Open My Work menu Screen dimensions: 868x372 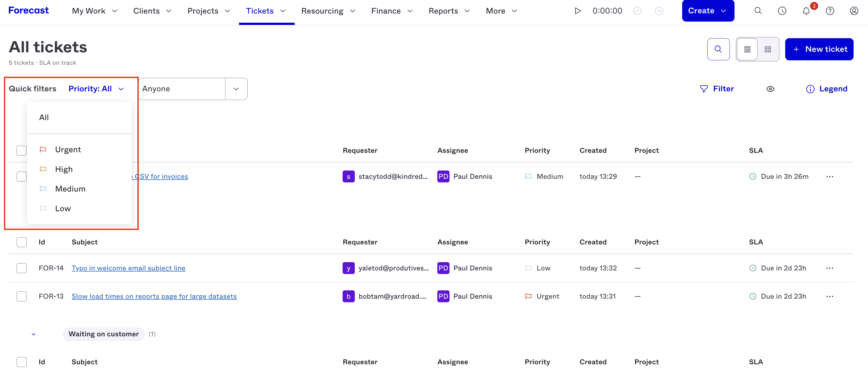(x=95, y=11)
